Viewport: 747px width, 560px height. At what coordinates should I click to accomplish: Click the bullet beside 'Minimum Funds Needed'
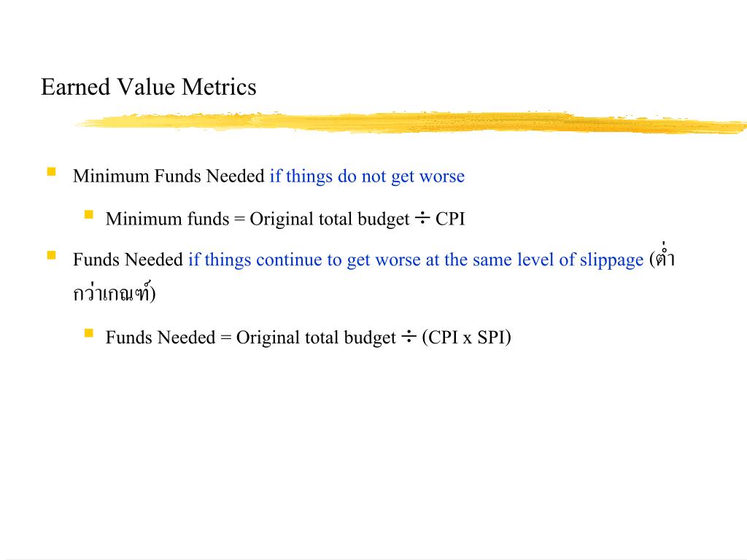[x=52, y=171]
